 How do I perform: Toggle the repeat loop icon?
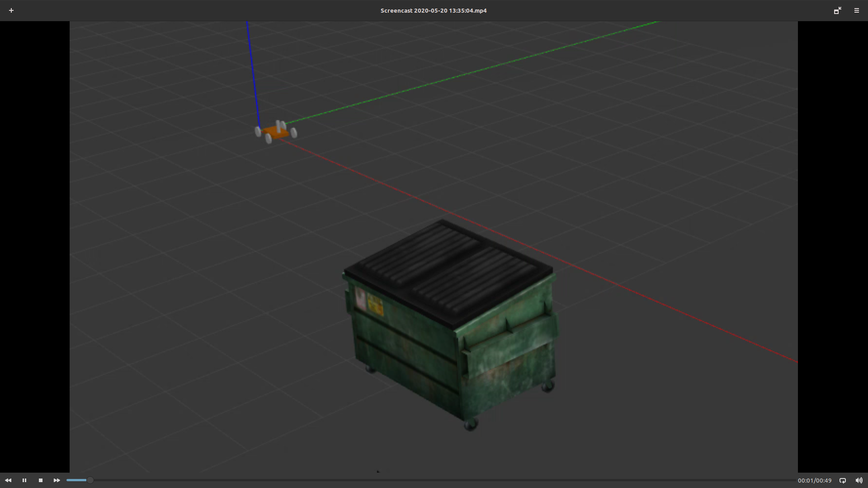842,480
